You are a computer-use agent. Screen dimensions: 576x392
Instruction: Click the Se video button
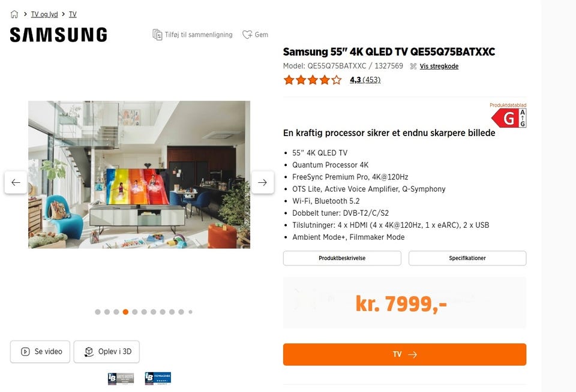coord(40,352)
